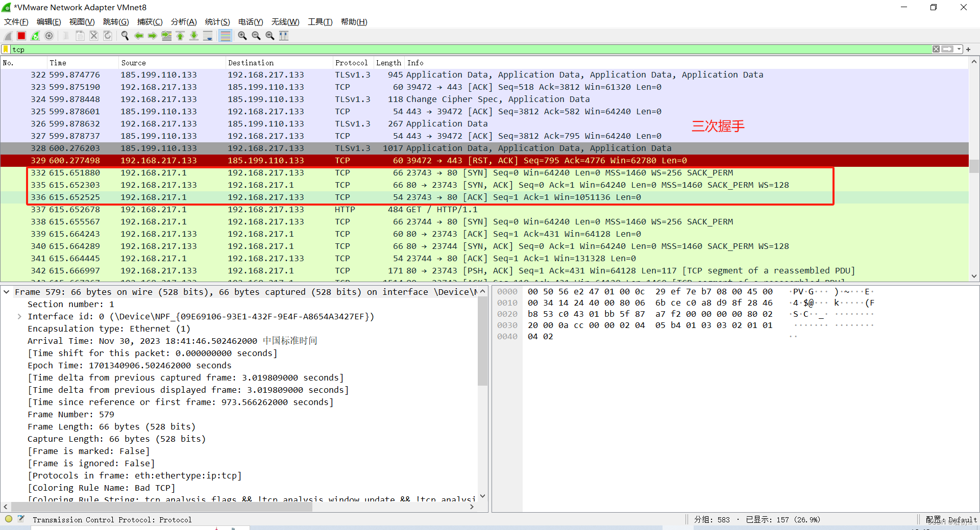The width and height of the screenshot is (980, 530).
Task: Open the 视图(V) menu
Action: pos(82,22)
